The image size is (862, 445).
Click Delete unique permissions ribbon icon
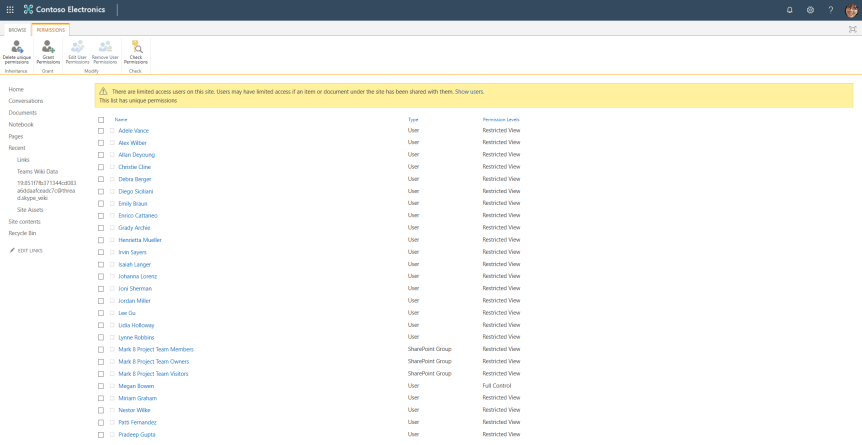[16, 47]
